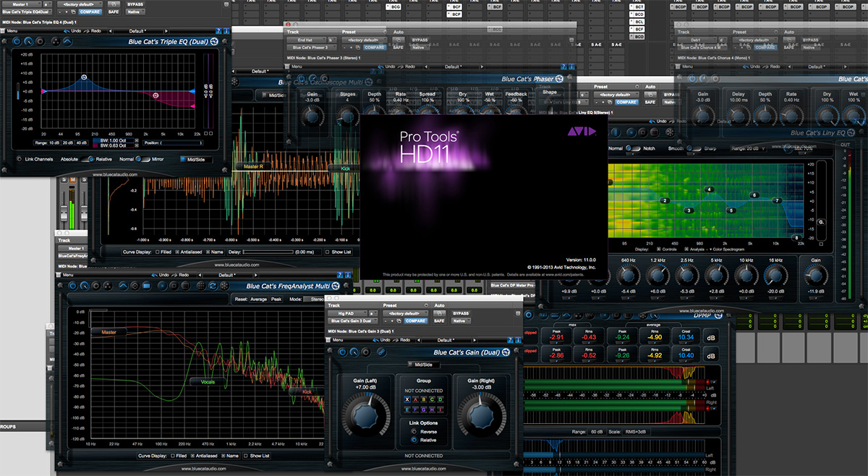Select the Reverse radio under Link Options
The height and width of the screenshot is (476, 868).
(414, 432)
